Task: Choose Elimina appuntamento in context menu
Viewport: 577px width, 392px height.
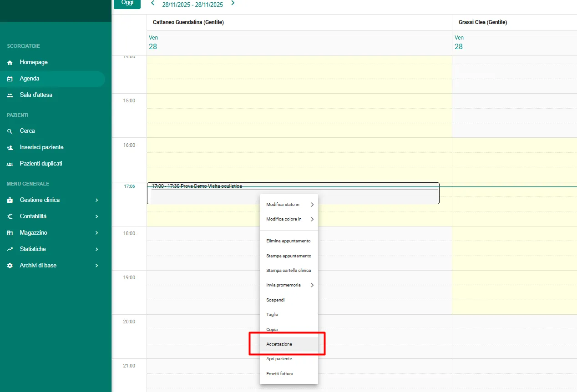Action: tap(288, 241)
